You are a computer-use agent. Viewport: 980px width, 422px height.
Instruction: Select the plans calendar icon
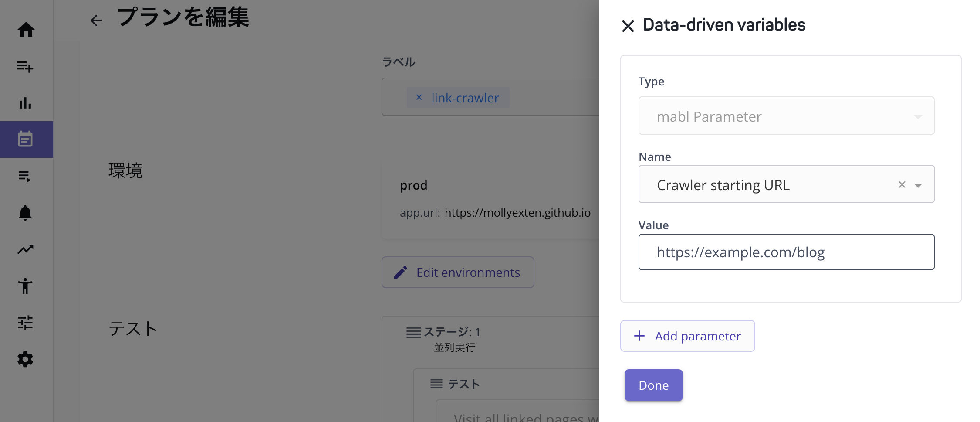click(x=25, y=140)
